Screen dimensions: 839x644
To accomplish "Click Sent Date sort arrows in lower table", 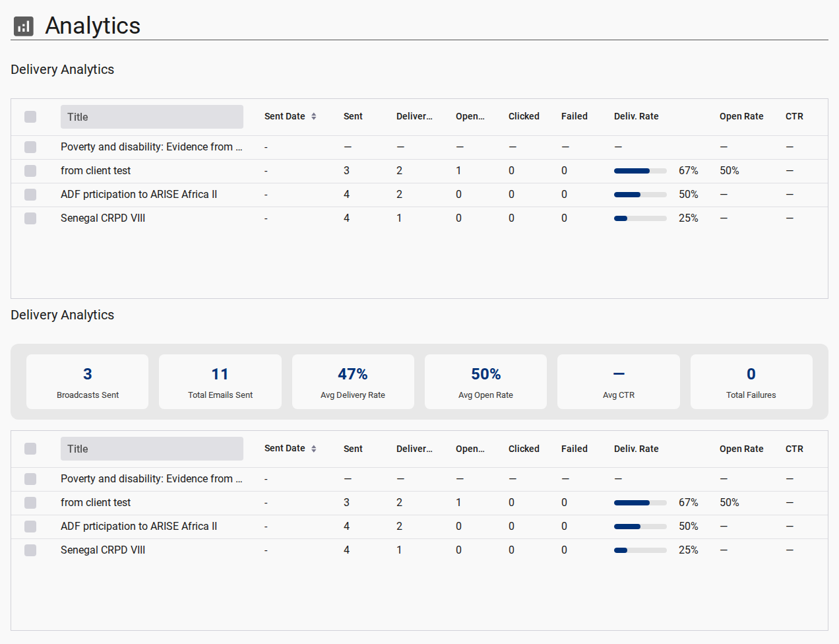I will (314, 449).
